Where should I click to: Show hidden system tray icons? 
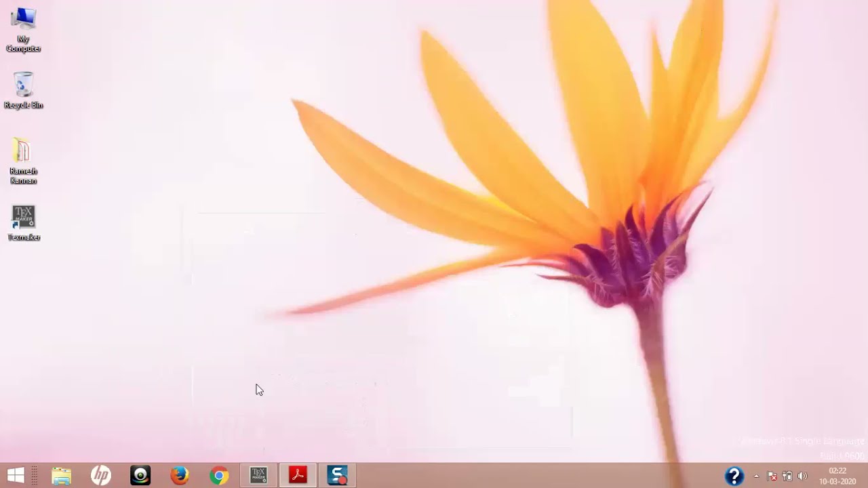click(756, 476)
